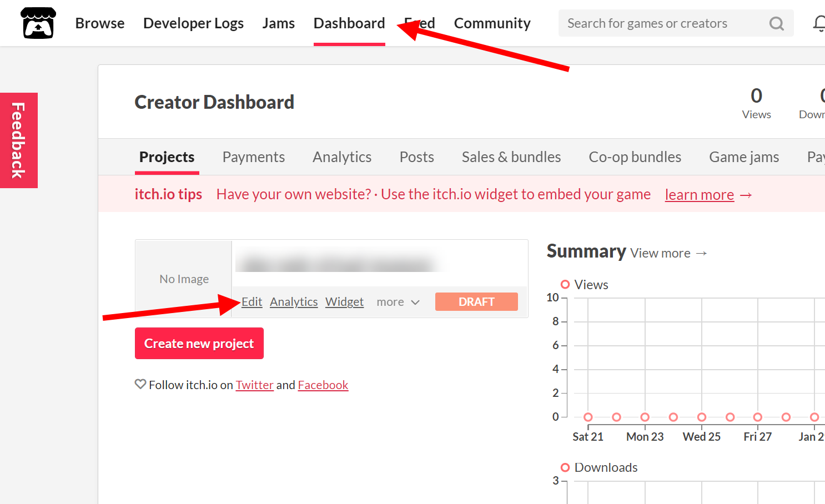Open the Community page
The width and height of the screenshot is (825, 504).
pos(492,23)
